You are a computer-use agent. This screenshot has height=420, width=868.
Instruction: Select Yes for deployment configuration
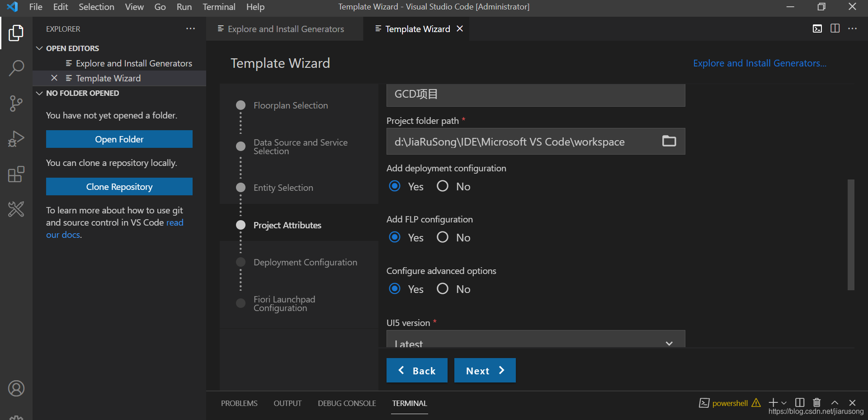395,186
